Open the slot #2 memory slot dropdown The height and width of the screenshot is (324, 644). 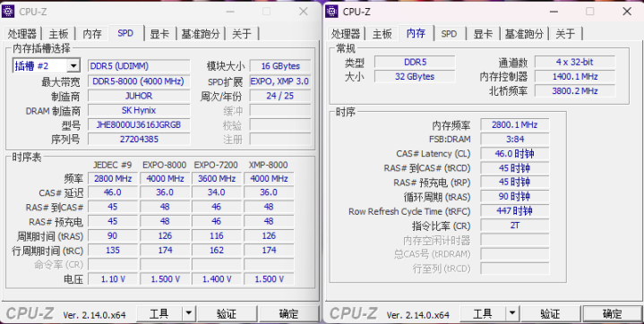click(x=73, y=65)
